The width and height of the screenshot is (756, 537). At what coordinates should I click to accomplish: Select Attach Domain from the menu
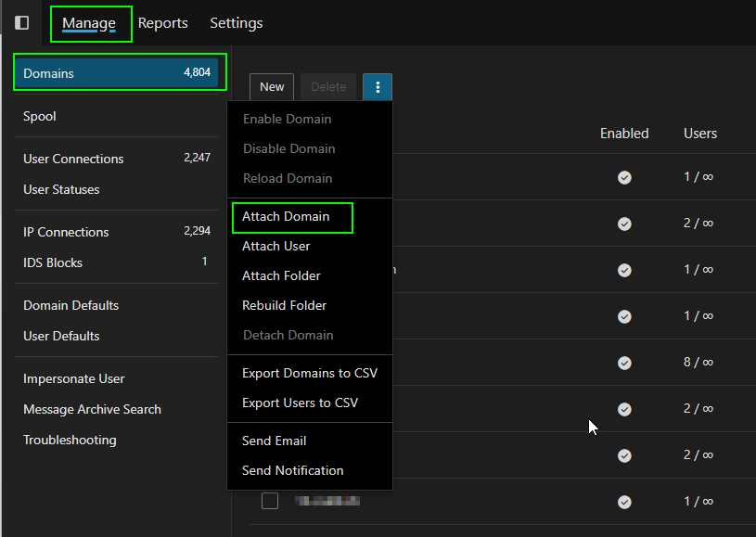pyautogui.click(x=286, y=217)
